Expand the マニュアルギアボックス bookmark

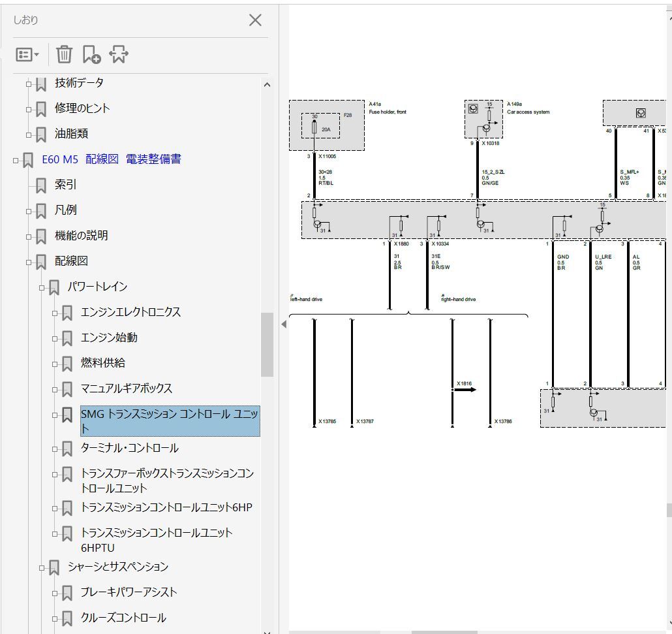[x=55, y=390]
